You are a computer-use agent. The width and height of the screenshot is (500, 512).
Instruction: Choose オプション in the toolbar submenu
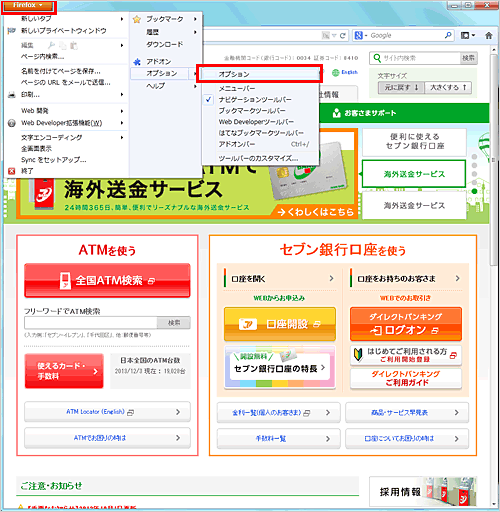(260, 74)
